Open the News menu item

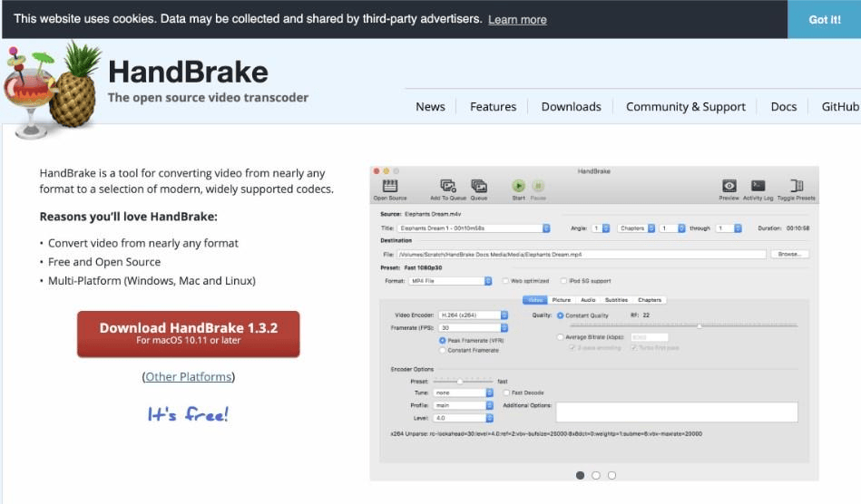point(430,107)
